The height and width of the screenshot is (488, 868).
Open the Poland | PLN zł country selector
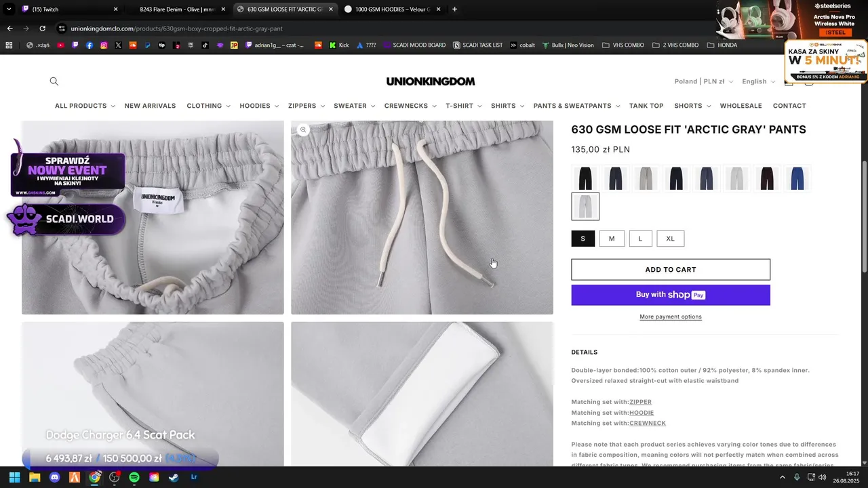pyautogui.click(x=704, y=81)
